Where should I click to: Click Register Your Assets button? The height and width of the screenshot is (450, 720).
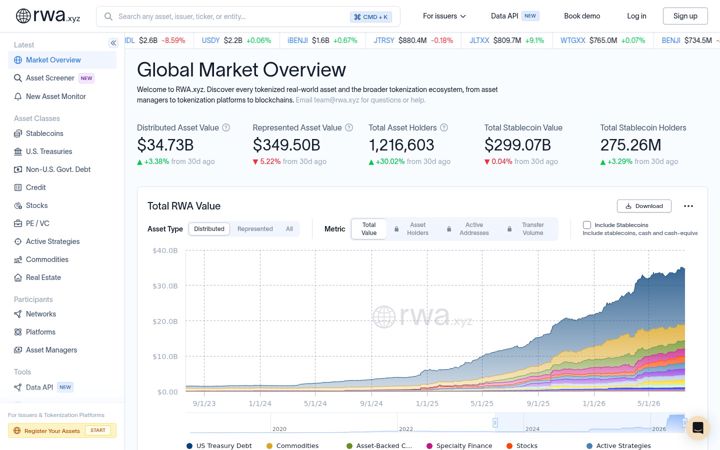click(62, 431)
